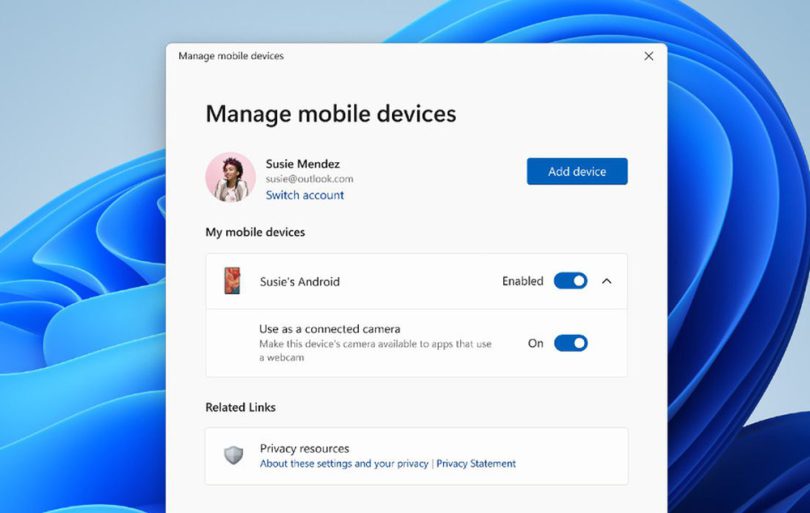Click the Add device button
The height and width of the screenshot is (513, 810).
tap(577, 171)
